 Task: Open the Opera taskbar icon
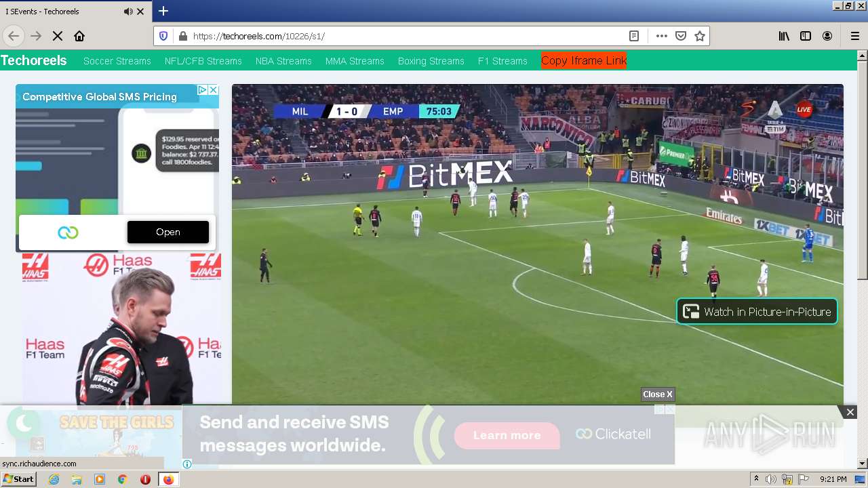[145, 479]
